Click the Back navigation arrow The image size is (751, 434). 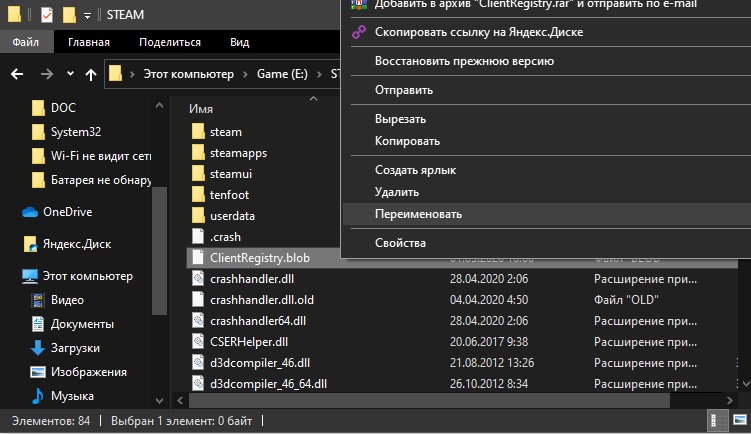[17, 74]
